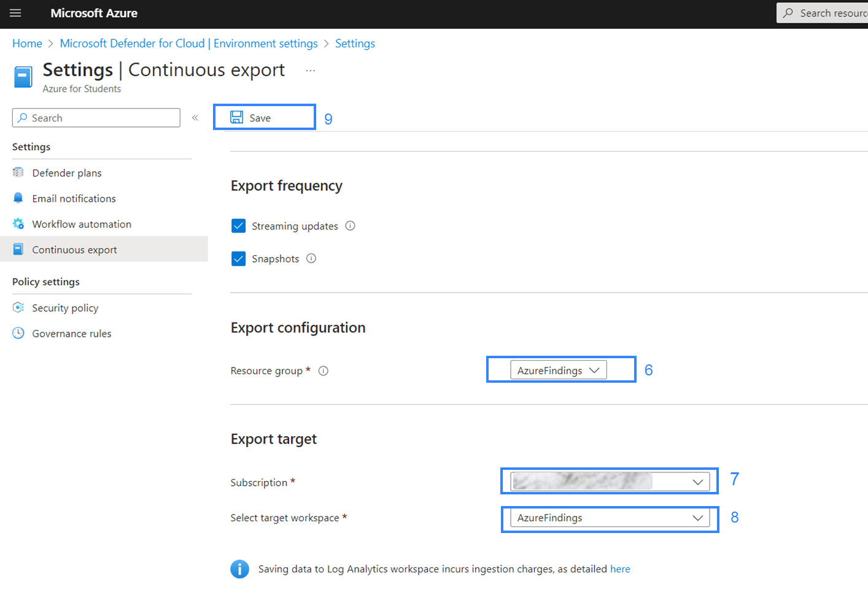Image resolution: width=868 pixels, height=614 pixels.
Task: Click the sidebar Search input field
Action: 96,118
